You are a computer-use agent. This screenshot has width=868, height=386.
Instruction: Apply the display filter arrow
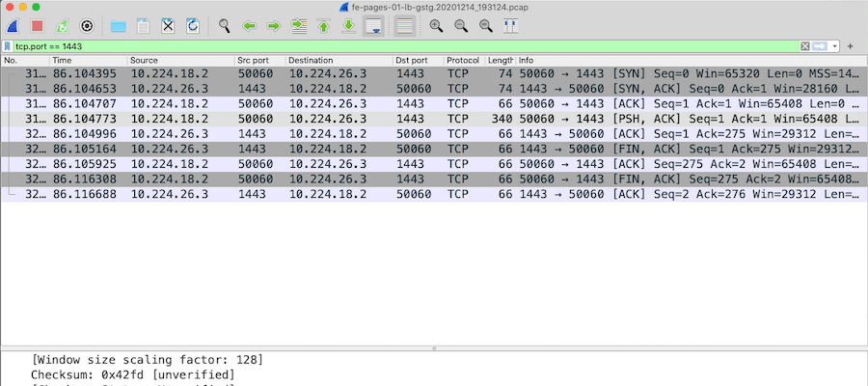(820, 46)
